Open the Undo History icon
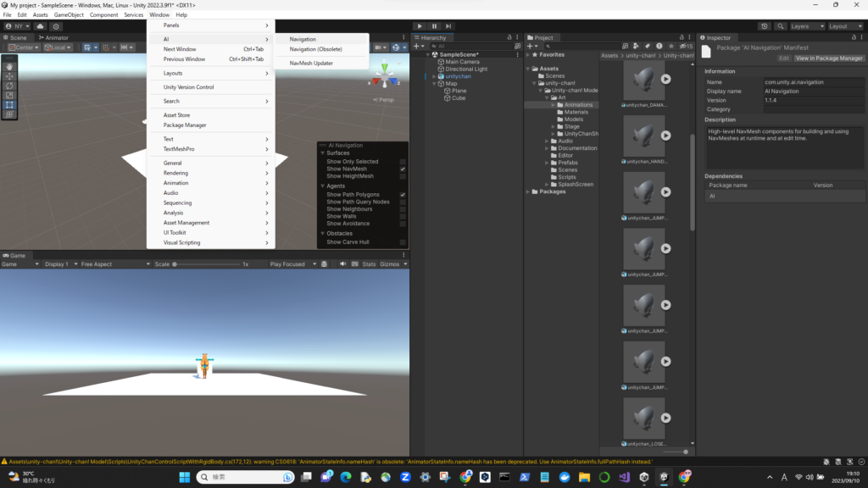The width and height of the screenshot is (868, 488). click(765, 26)
